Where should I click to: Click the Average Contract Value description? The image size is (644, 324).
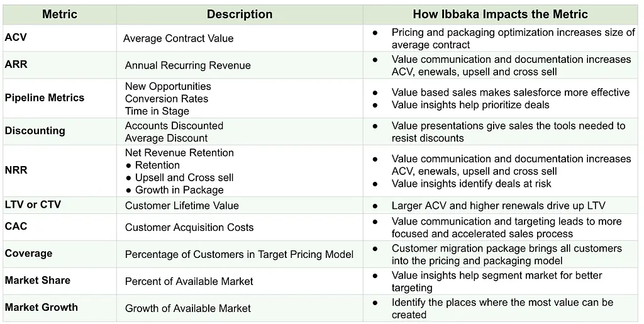click(178, 38)
